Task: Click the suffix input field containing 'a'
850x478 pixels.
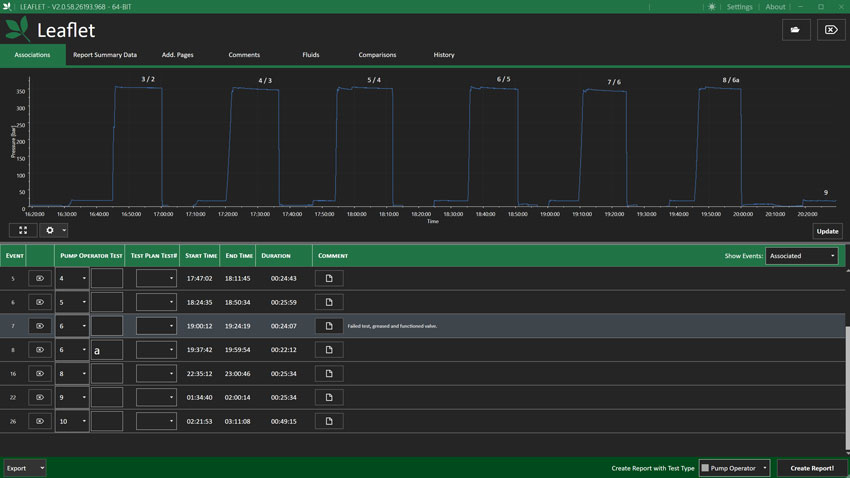Action: [107, 350]
